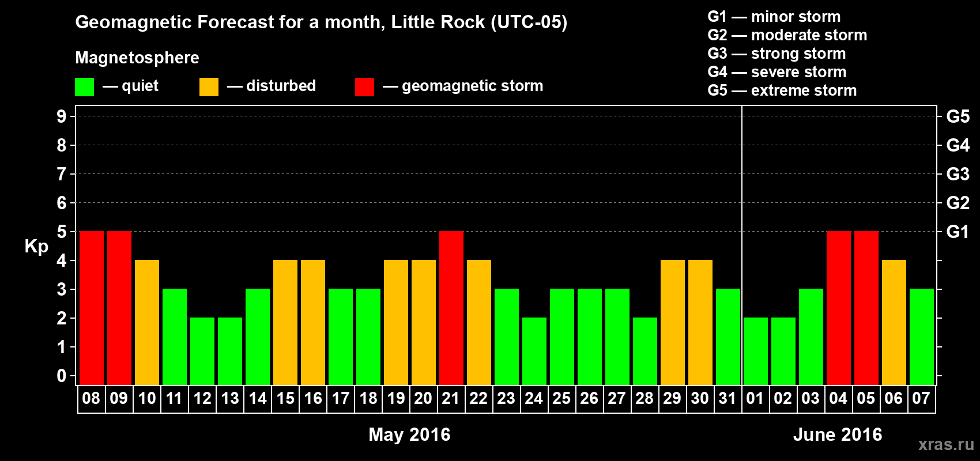Click the red storm bar for May 21
The image size is (980, 461).
pyautogui.click(x=451, y=308)
